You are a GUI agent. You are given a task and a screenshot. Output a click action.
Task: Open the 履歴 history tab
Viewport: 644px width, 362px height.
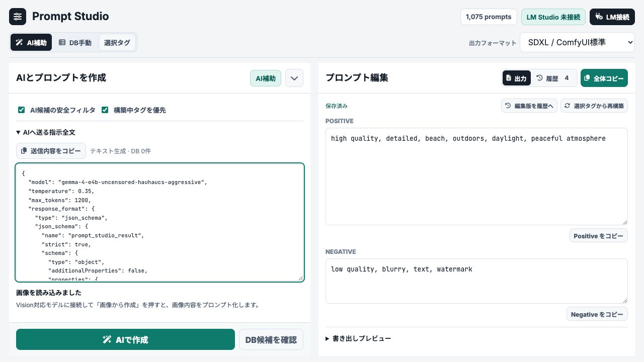(x=553, y=78)
